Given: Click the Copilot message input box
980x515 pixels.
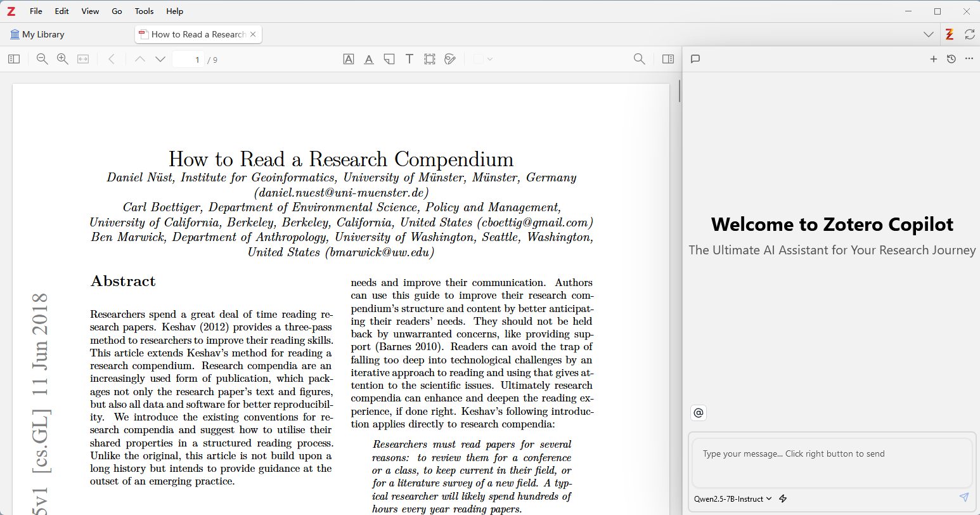Looking at the screenshot, I should tap(832, 463).
